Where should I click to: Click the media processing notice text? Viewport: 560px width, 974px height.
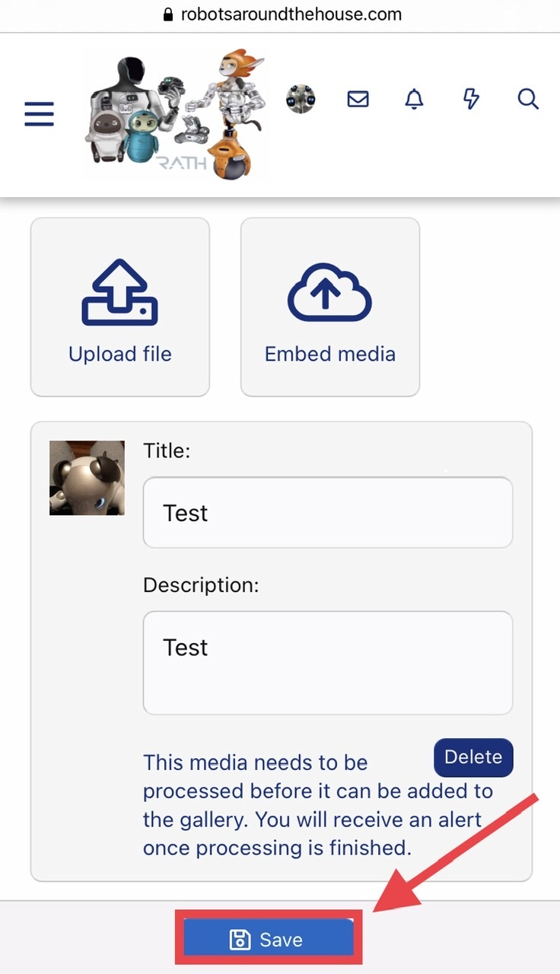point(304,805)
